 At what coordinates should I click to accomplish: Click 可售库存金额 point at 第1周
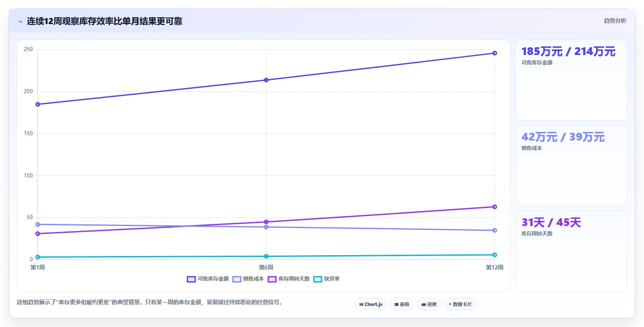click(x=38, y=104)
